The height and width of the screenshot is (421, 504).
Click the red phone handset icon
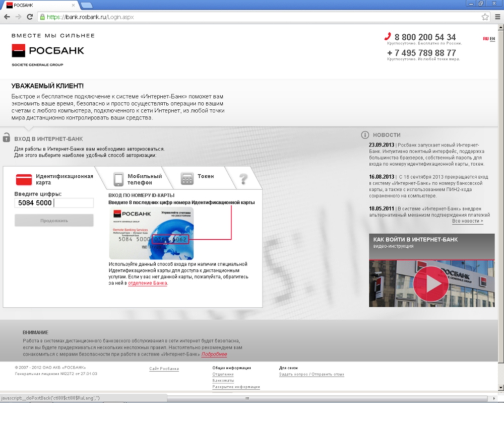(388, 36)
